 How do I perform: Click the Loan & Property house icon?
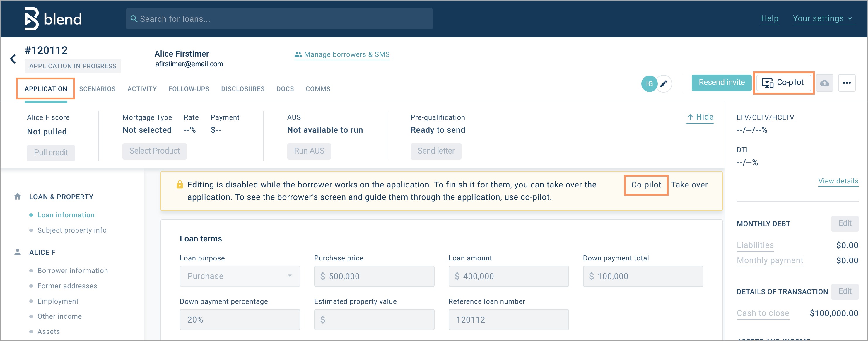tap(18, 197)
